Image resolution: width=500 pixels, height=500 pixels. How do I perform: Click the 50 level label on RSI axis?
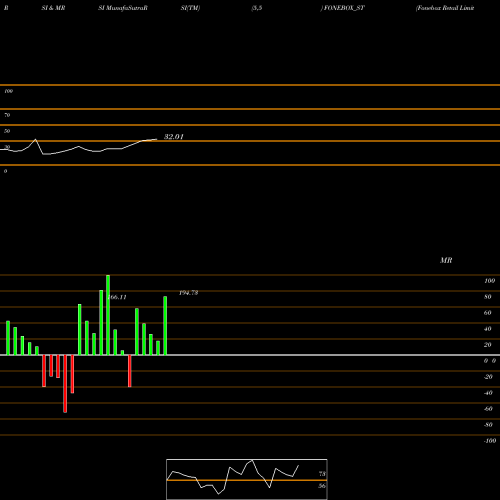[7, 131]
